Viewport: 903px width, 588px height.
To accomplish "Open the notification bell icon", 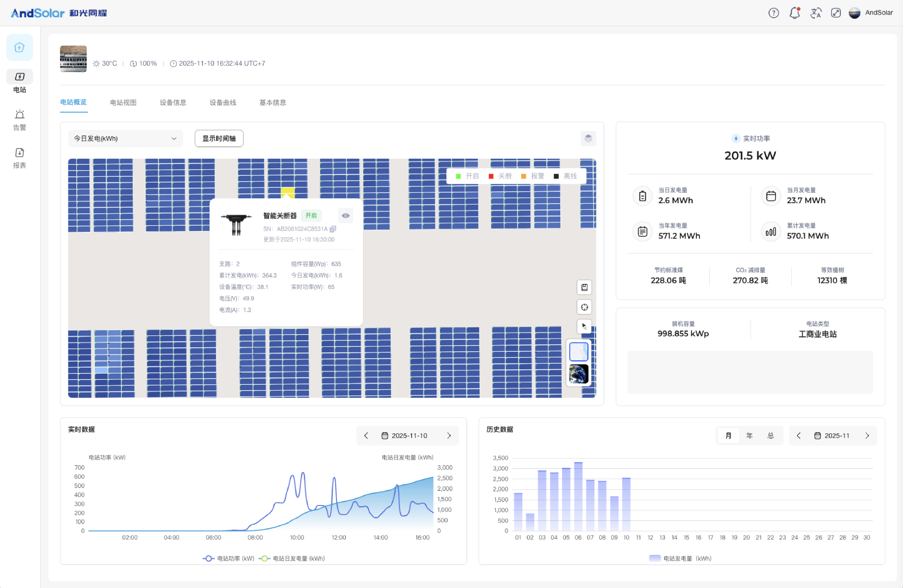I will tap(794, 13).
